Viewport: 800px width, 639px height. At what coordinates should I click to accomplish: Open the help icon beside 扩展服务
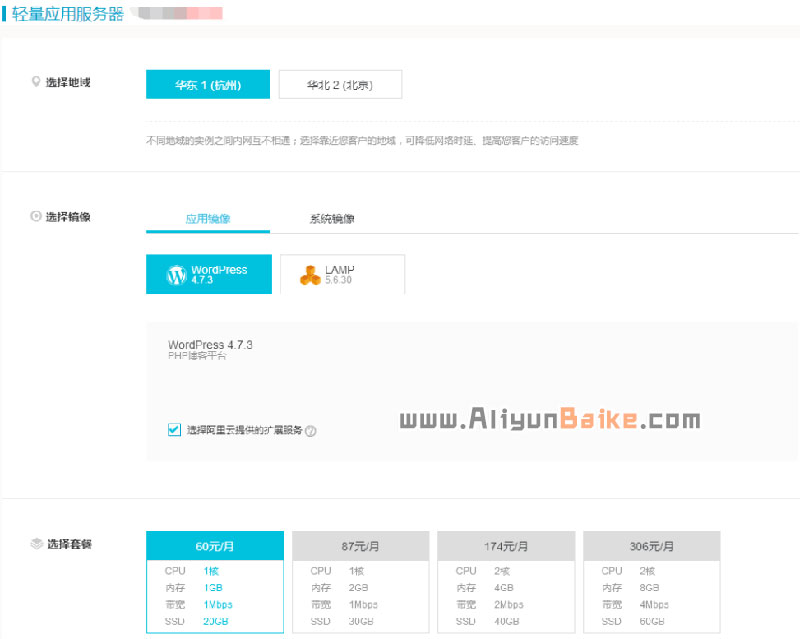tap(310, 431)
